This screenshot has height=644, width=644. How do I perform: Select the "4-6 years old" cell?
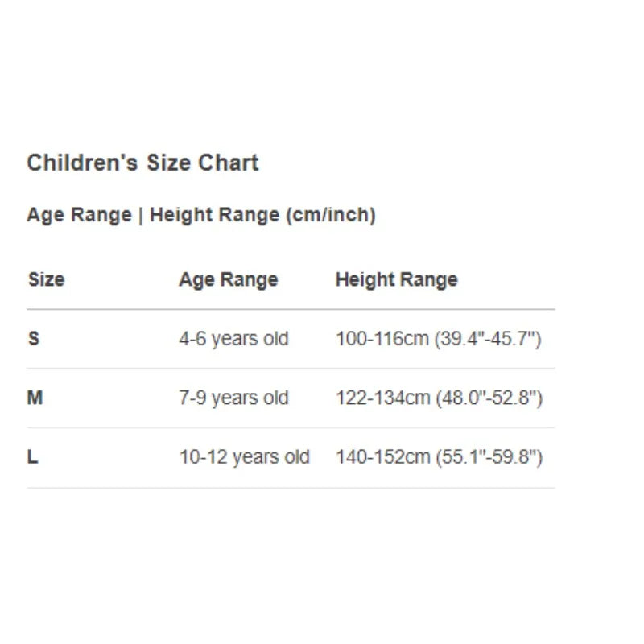pyautogui.click(x=233, y=339)
